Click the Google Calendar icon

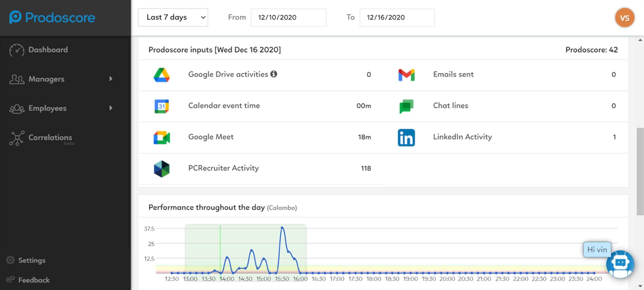[x=162, y=106]
